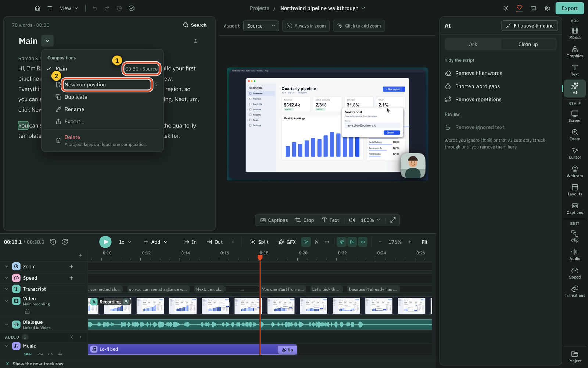
Task: Open the settings gear icon
Action: click(x=547, y=8)
